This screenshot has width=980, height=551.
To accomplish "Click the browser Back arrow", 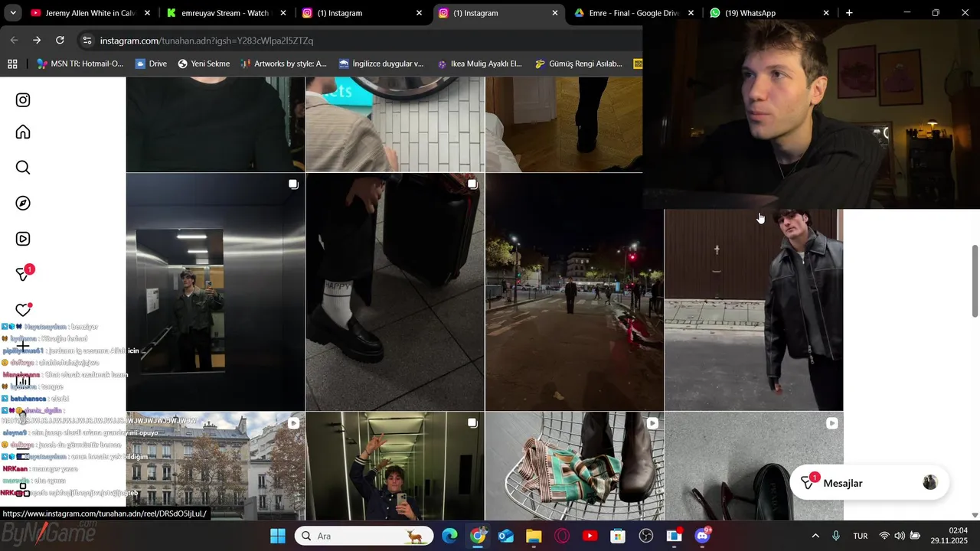I will (14, 41).
